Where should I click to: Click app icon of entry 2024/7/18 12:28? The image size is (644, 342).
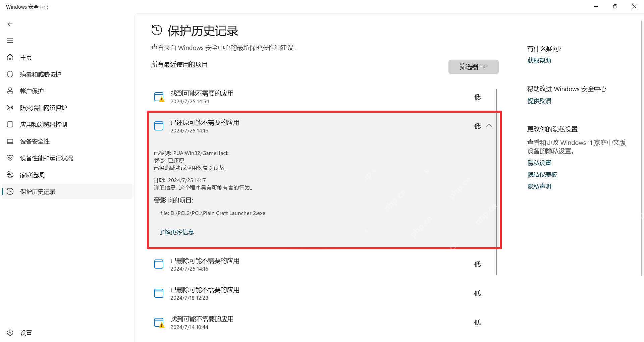click(x=159, y=293)
